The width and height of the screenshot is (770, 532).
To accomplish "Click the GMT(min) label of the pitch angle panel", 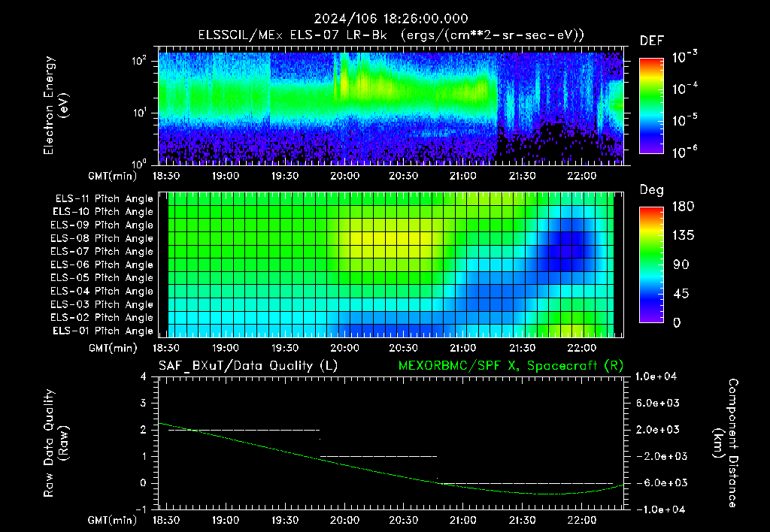I will pyautogui.click(x=112, y=349).
